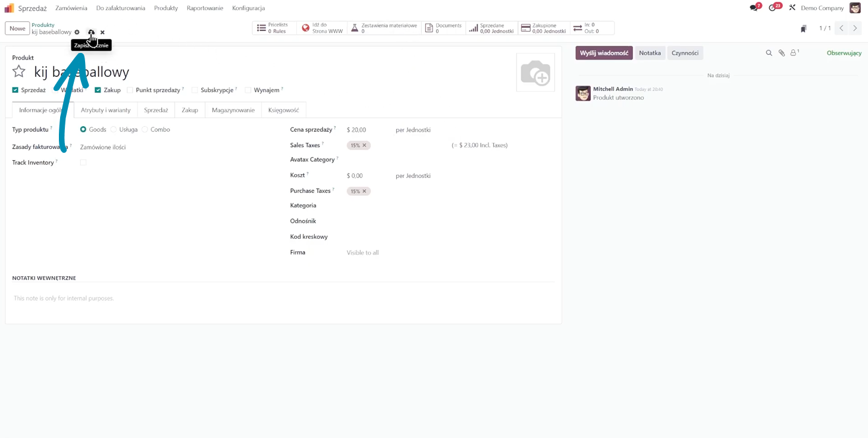Tick the Track Inventory checkbox
Screen dimensions: 868x438
pos(83,162)
